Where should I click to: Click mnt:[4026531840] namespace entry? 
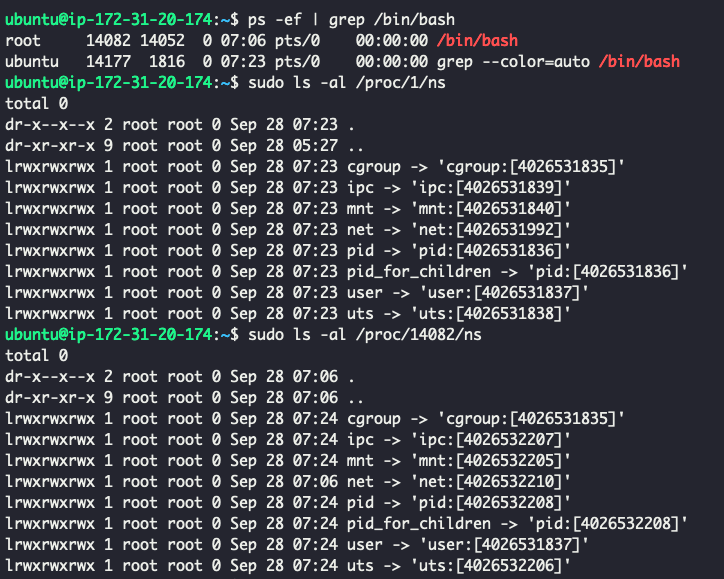pyautogui.click(x=490, y=209)
